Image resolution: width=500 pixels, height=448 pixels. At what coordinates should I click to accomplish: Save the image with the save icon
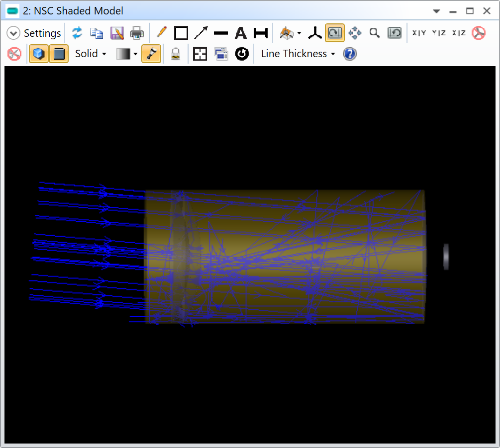(117, 33)
